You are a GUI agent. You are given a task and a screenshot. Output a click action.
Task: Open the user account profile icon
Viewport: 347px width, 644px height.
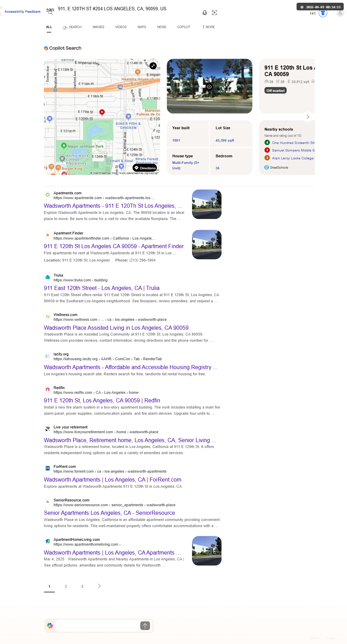340,13
